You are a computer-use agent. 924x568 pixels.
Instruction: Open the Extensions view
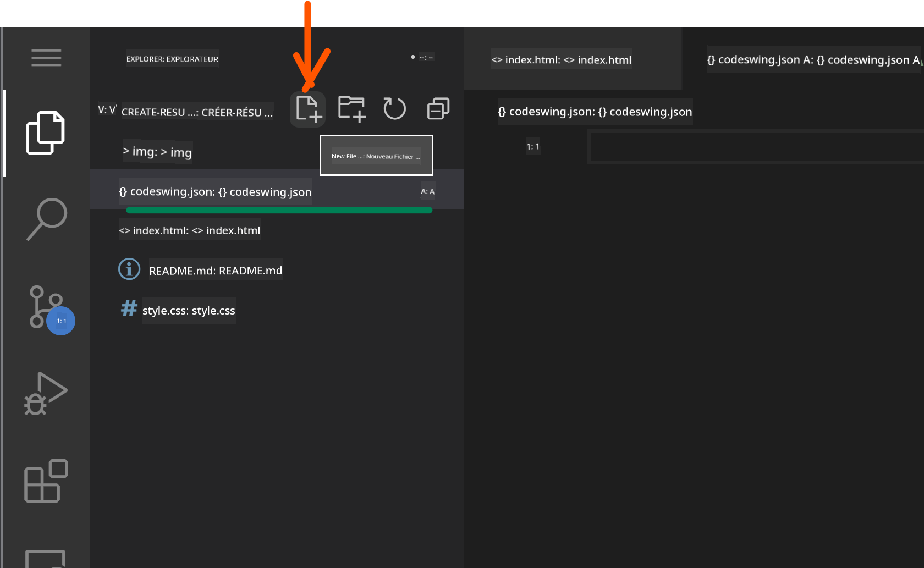click(x=46, y=481)
